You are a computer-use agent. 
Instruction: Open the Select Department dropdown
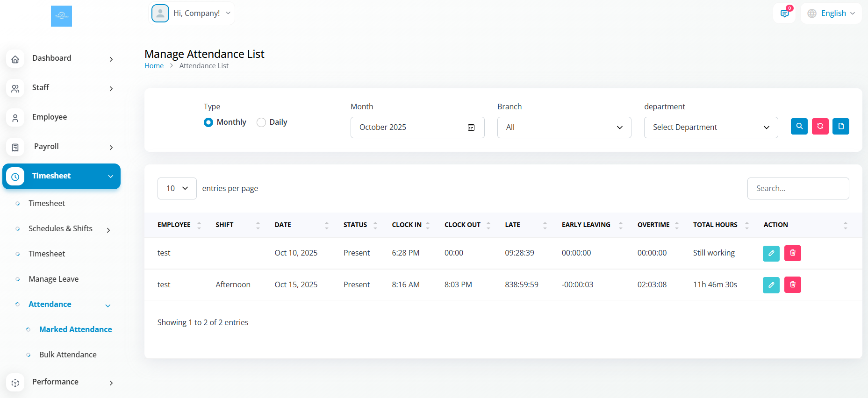[x=710, y=128]
